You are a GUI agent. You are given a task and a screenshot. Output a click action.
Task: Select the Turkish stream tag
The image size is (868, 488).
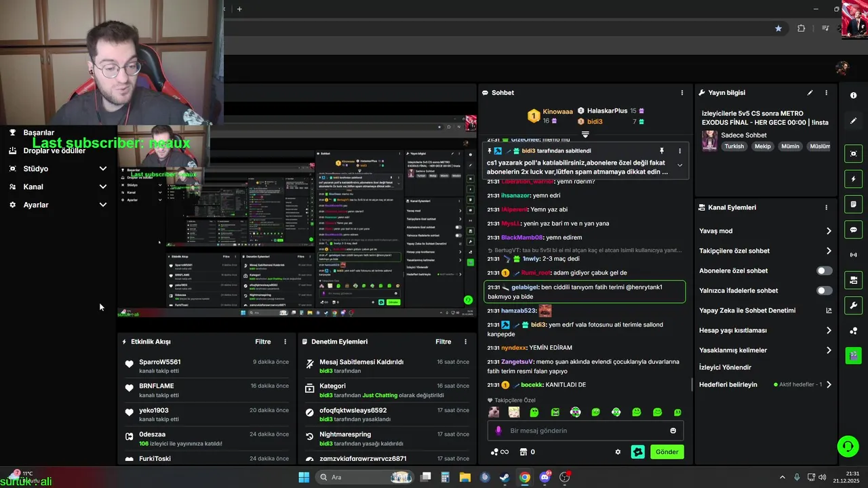click(x=734, y=146)
